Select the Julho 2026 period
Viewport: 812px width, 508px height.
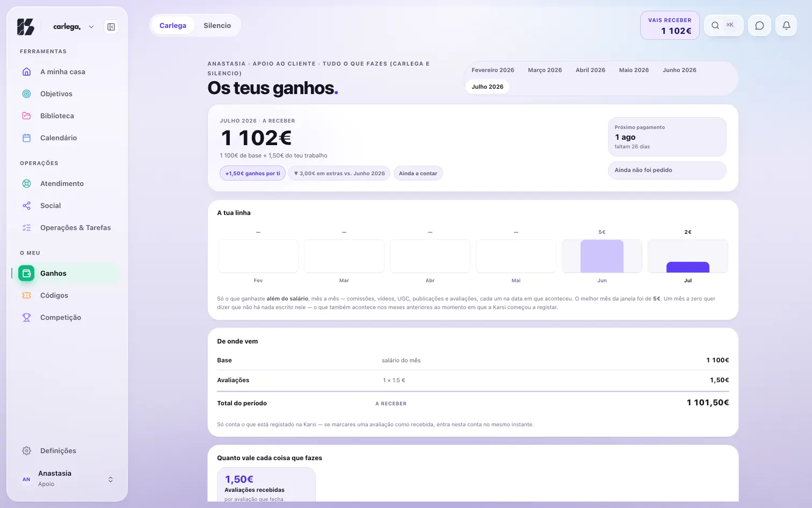pos(488,87)
